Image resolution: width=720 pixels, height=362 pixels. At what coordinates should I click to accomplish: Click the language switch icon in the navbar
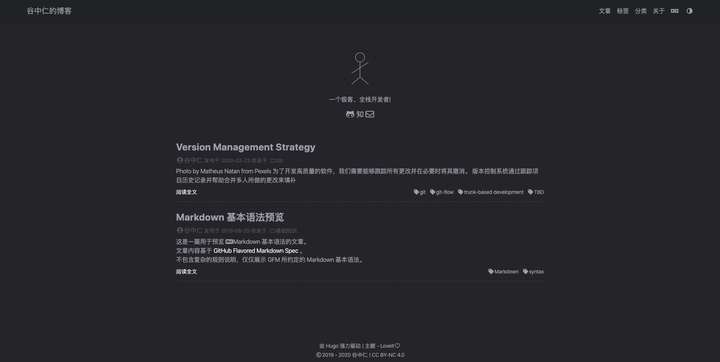coord(675,11)
